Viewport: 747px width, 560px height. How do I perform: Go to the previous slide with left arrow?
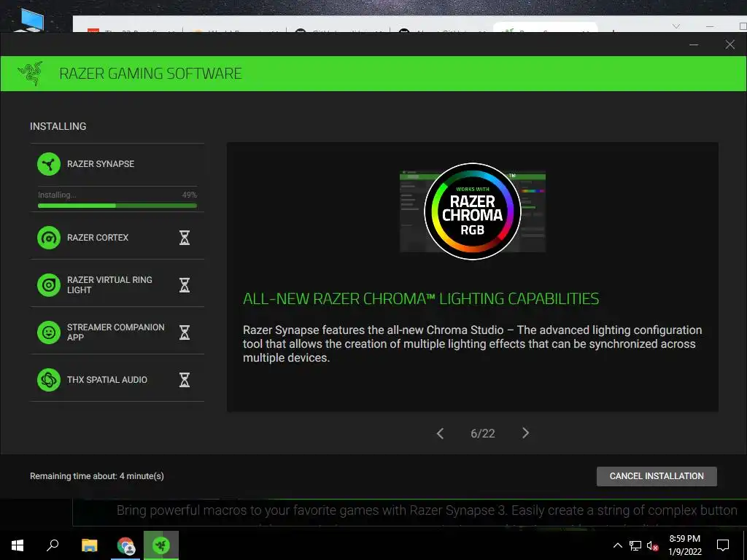point(440,433)
